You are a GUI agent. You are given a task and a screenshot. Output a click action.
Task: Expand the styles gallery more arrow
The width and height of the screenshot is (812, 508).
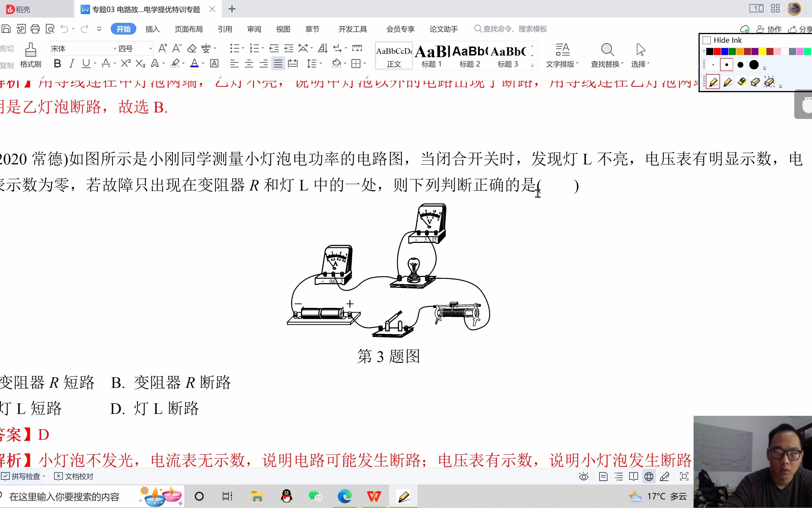(x=532, y=66)
